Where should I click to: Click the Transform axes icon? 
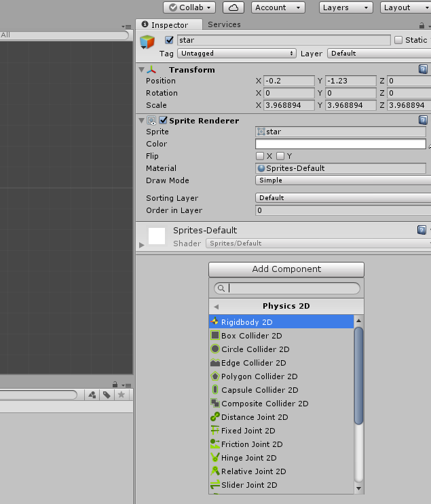(x=151, y=69)
